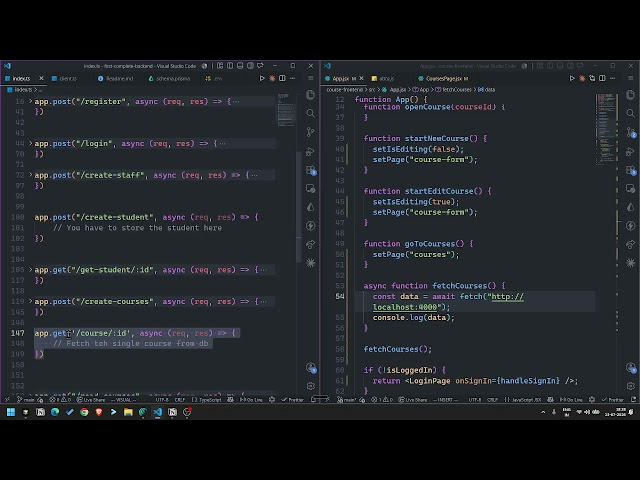Screen dimensions: 640x480
Task: Show hidden icons chevron in system tray
Action: tap(543, 412)
